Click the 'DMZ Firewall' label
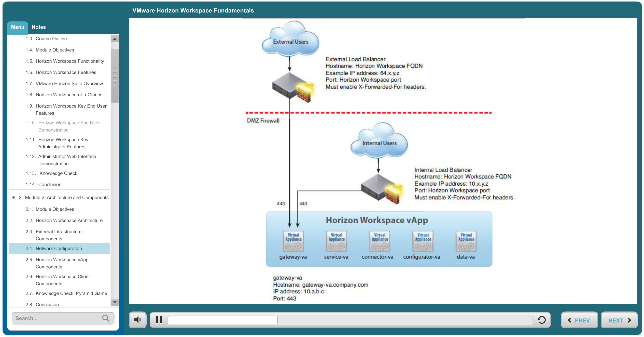Viewport: 644px width, 337px height. [263, 121]
